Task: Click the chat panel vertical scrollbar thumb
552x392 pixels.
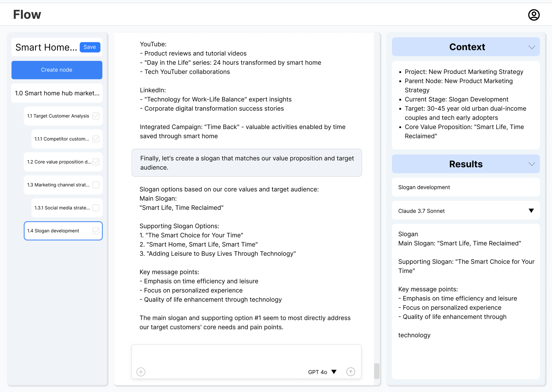Action: click(377, 371)
